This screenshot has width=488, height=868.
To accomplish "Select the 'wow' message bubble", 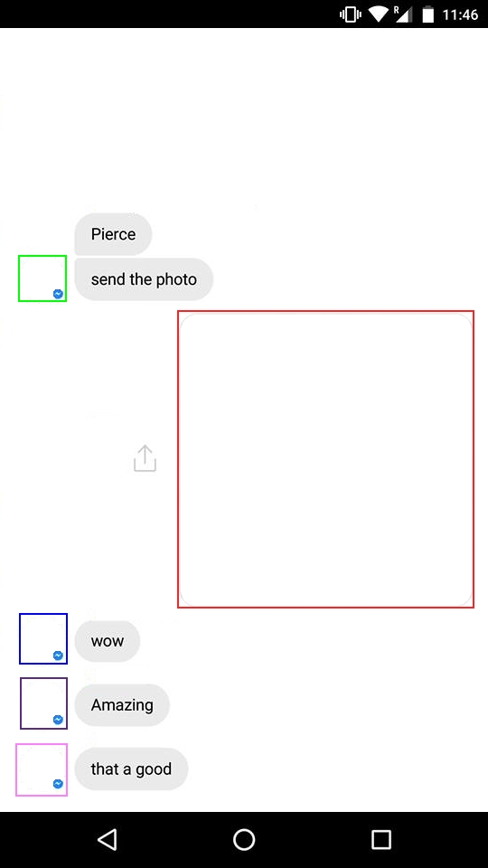I will pos(108,641).
